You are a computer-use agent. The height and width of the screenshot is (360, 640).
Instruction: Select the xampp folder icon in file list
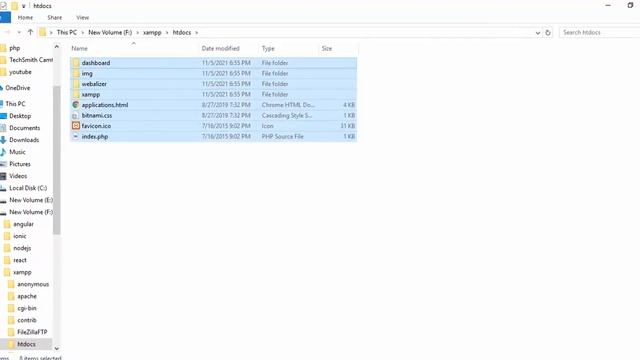[x=76, y=94]
